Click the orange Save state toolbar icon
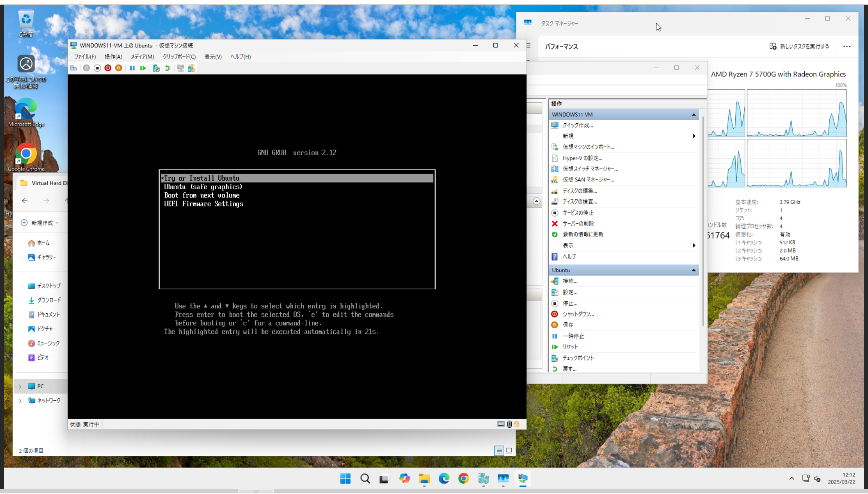Image resolution: width=868 pixels, height=494 pixels. point(118,68)
